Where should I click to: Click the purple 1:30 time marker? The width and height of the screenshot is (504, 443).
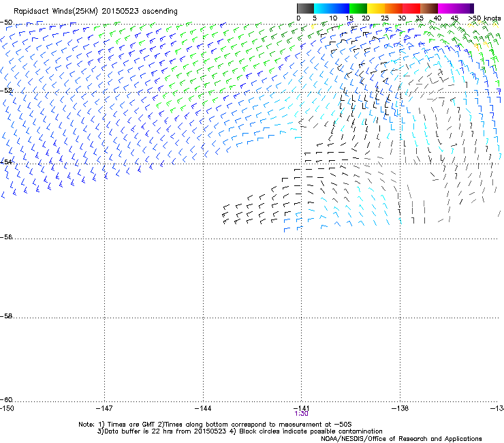coord(301,414)
